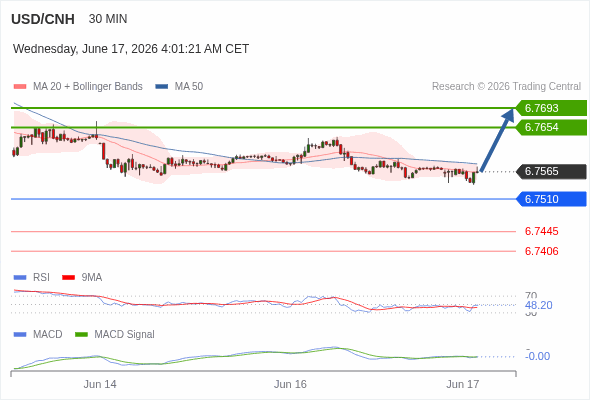
Task: Click the USD/CNH pair title
Action: coord(43,19)
